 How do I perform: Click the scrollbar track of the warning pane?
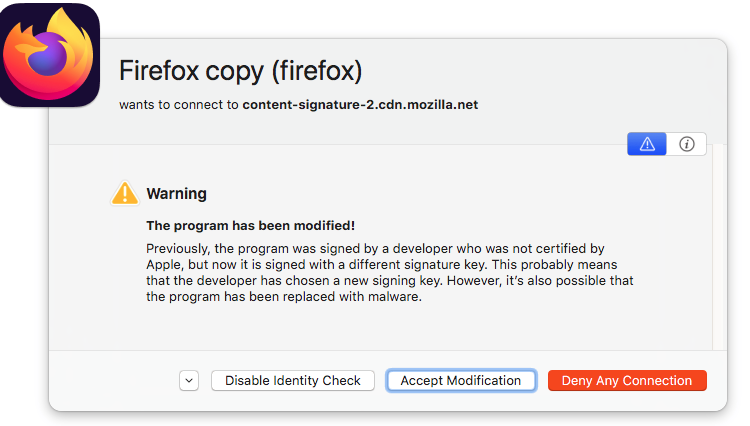[x=718, y=250]
